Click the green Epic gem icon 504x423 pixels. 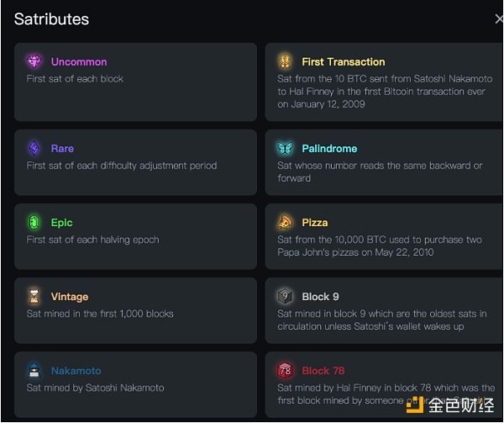click(x=34, y=223)
